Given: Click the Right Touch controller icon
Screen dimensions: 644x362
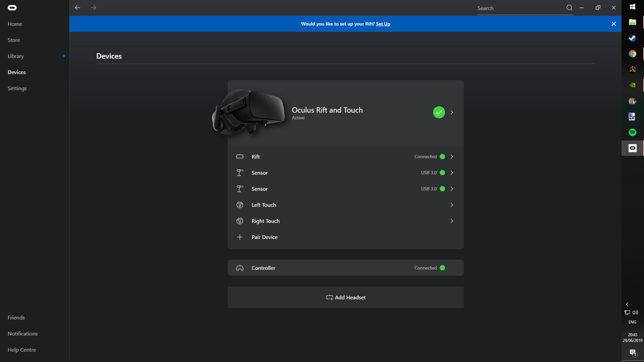Looking at the screenshot, I should pyautogui.click(x=240, y=221).
